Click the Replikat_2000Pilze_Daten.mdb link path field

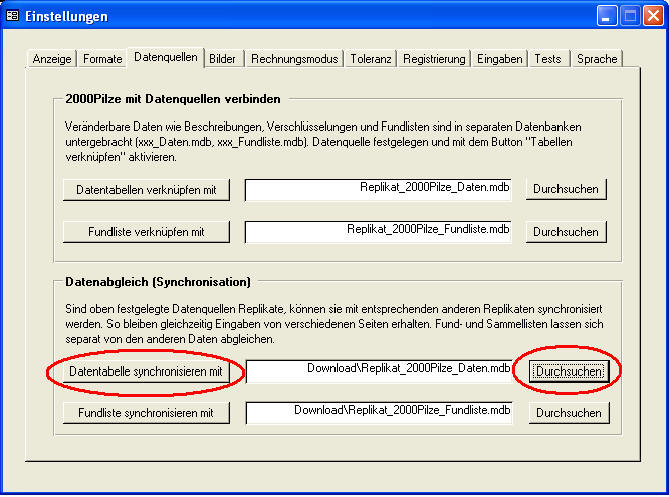(x=378, y=190)
